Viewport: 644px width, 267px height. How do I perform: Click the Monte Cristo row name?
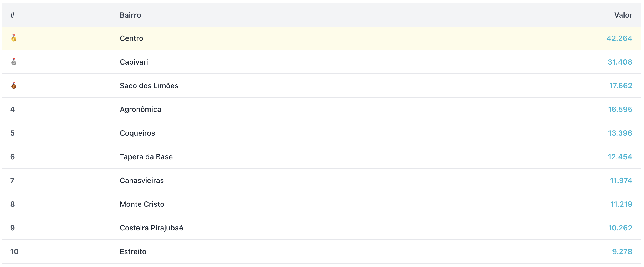[142, 204]
